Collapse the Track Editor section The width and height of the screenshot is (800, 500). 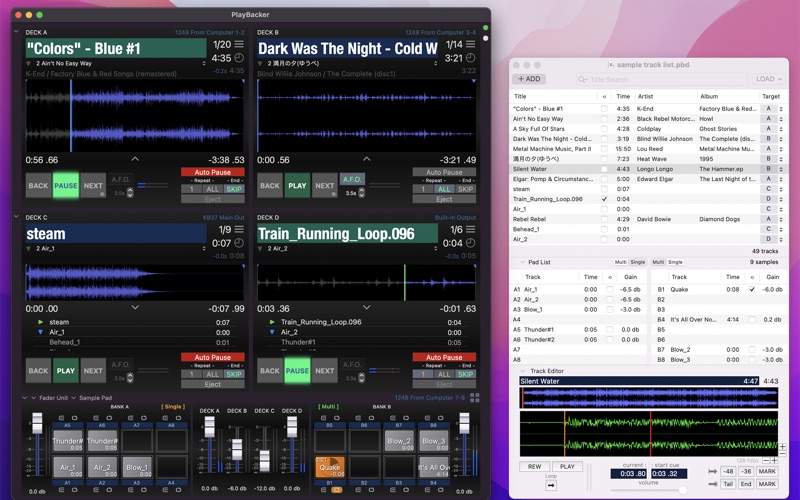pyautogui.click(x=521, y=371)
